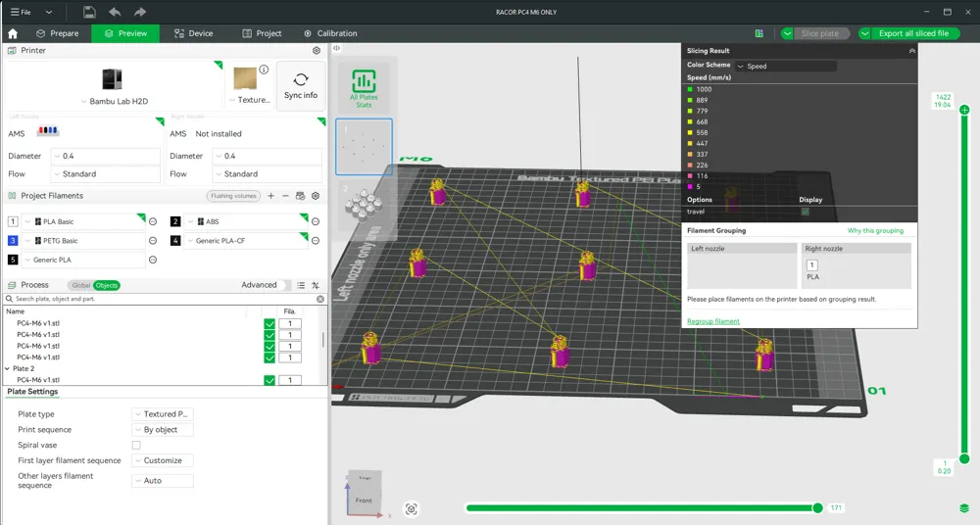
Task: Remove Generic PLA-CF filament slot
Action: click(316, 241)
